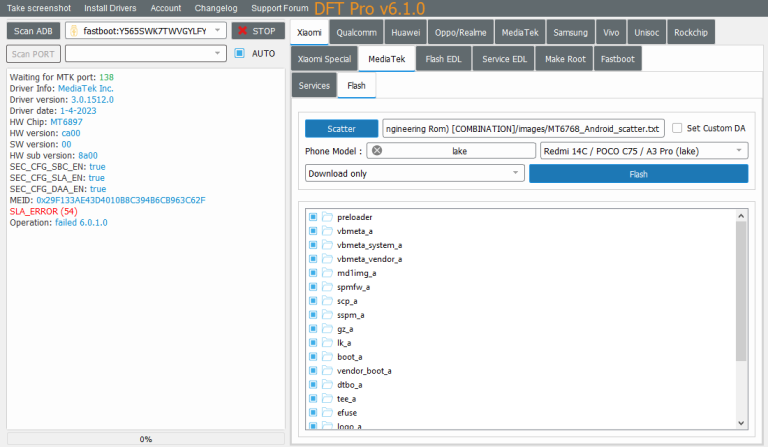Viewport: 768px width, 447px height.
Task: Click the folder icon next to spmfw_a
Action: (x=327, y=286)
